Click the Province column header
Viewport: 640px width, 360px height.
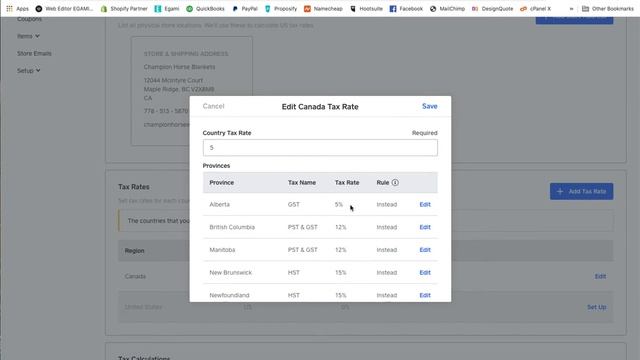[222, 182]
